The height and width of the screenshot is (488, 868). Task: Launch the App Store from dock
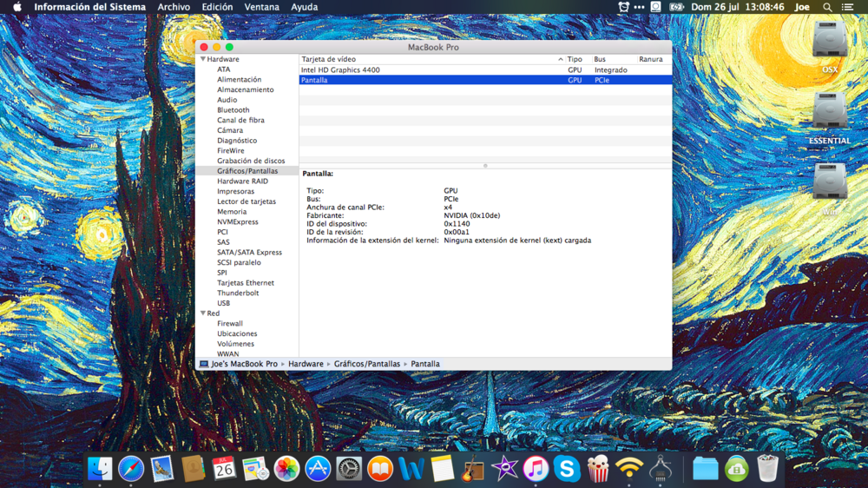pyautogui.click(x=318, y=469)
